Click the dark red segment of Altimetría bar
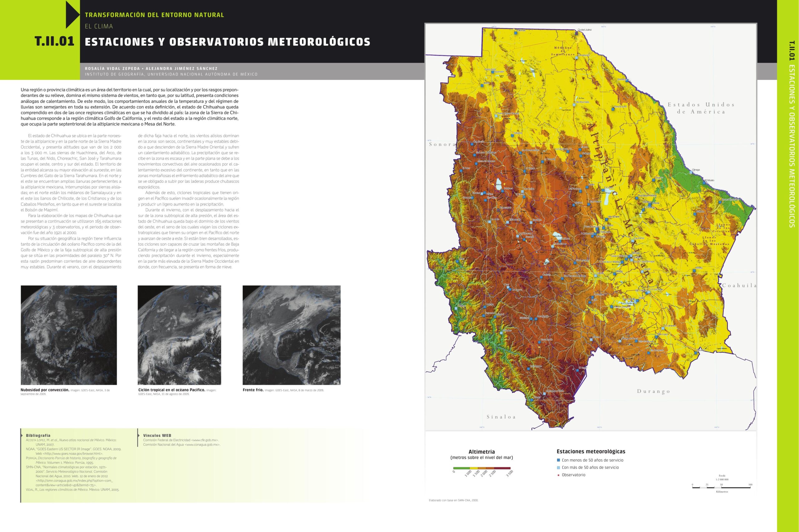The height and width of the screenshot is (532, 799). 502,468
